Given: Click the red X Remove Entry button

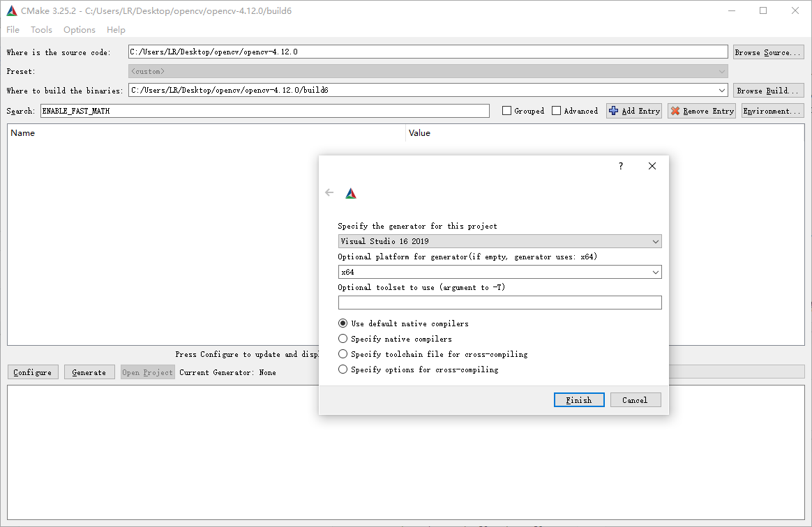Looking at the screenshot, I should click(x=702, y=111).
